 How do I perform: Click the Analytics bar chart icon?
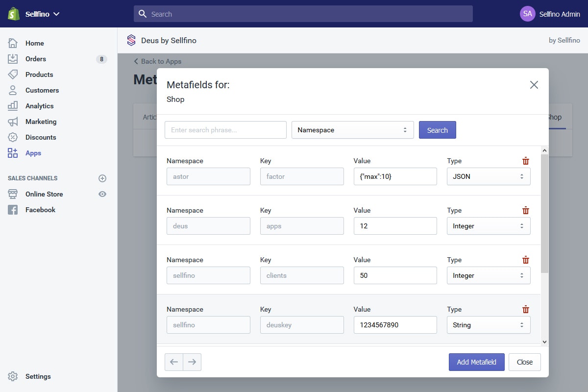click(13, 106)
